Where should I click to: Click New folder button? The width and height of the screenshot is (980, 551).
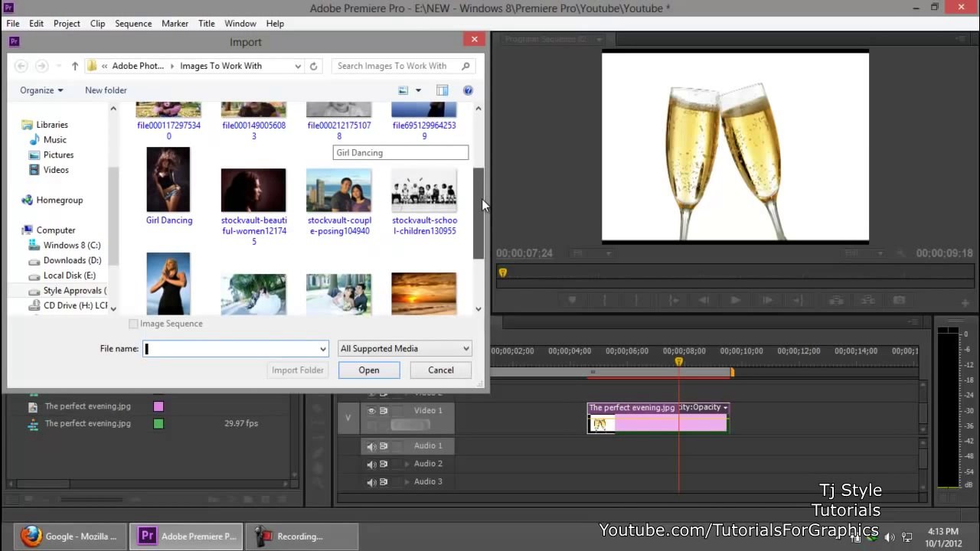pos(106,90)
